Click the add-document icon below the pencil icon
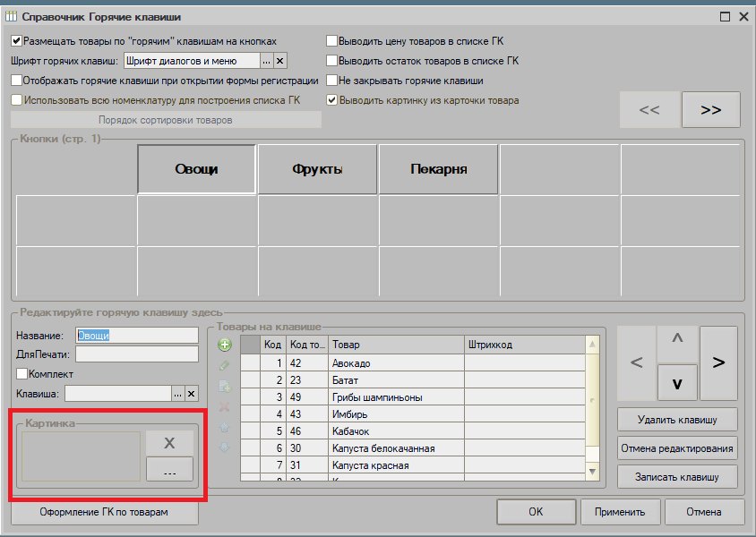The image size is (756, 537). pyautogui.click(x=225, y=387)
